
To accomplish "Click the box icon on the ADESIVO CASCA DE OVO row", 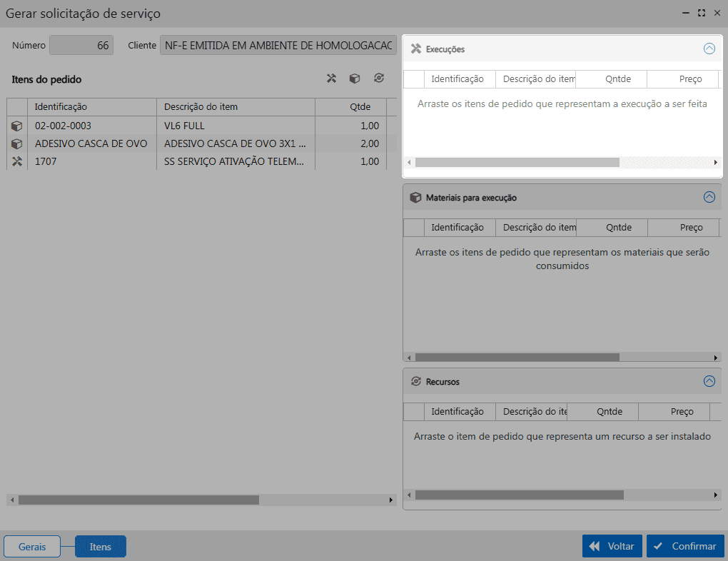I will [x=17, y=144].
